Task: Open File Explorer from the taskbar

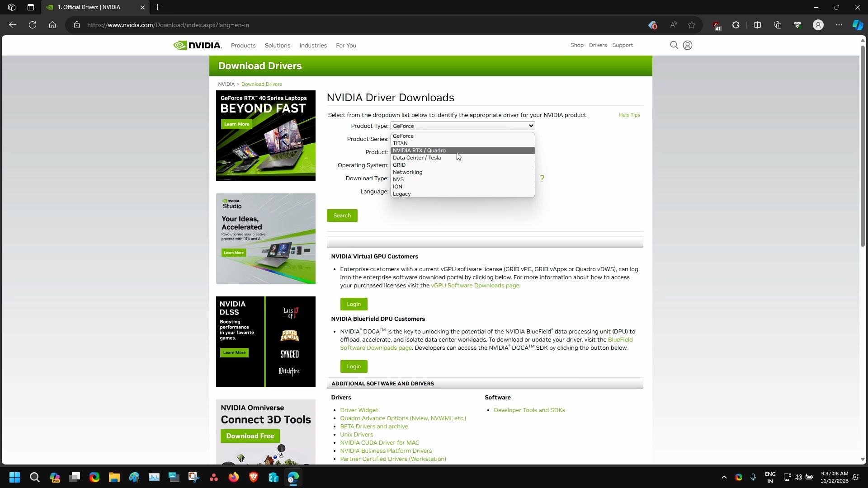Action: pyautogui.click(x=114, y=477)
